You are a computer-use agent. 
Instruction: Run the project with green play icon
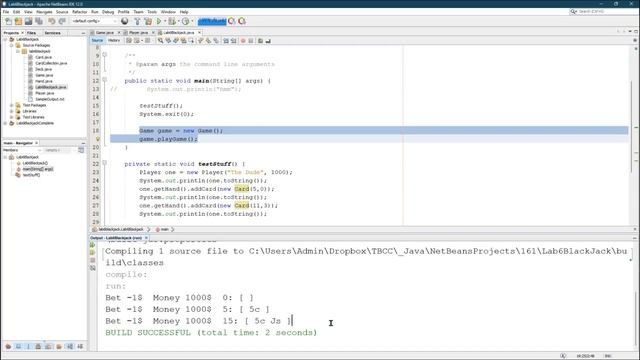pos(159,21)
